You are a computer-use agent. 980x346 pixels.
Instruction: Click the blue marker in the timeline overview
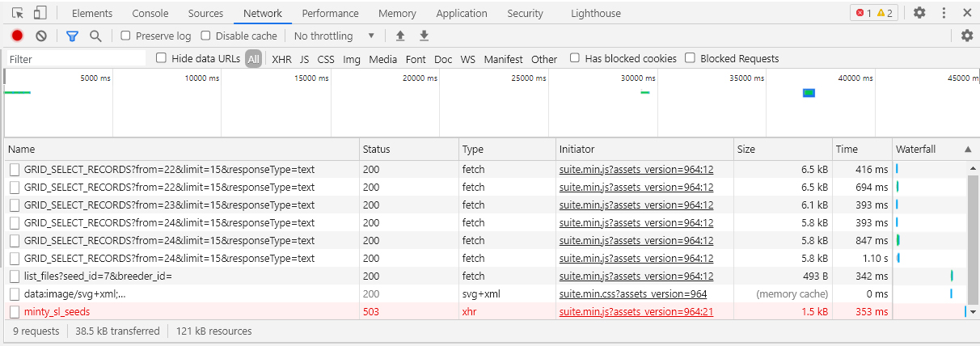(x=809, y=93)
